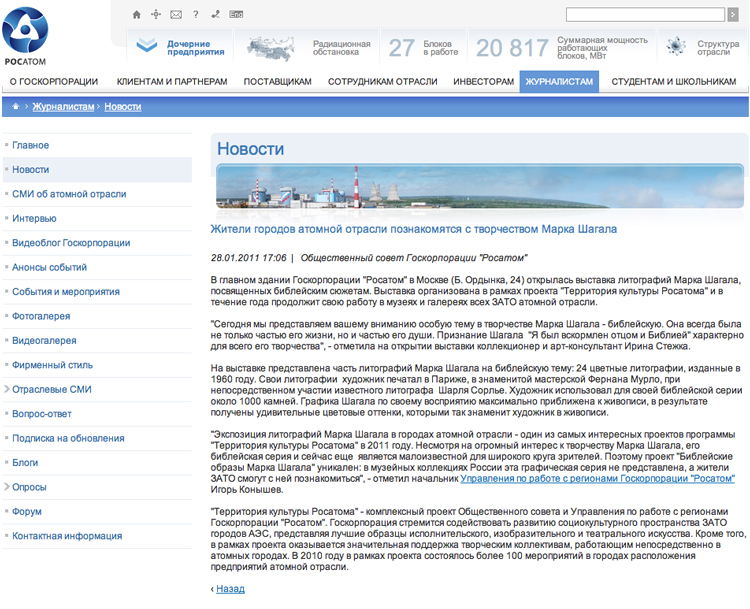The width and height of the screenshot is (750, 609).
Task: Click the article headline about Марк Шагал
Action: [x=414, y=229]
